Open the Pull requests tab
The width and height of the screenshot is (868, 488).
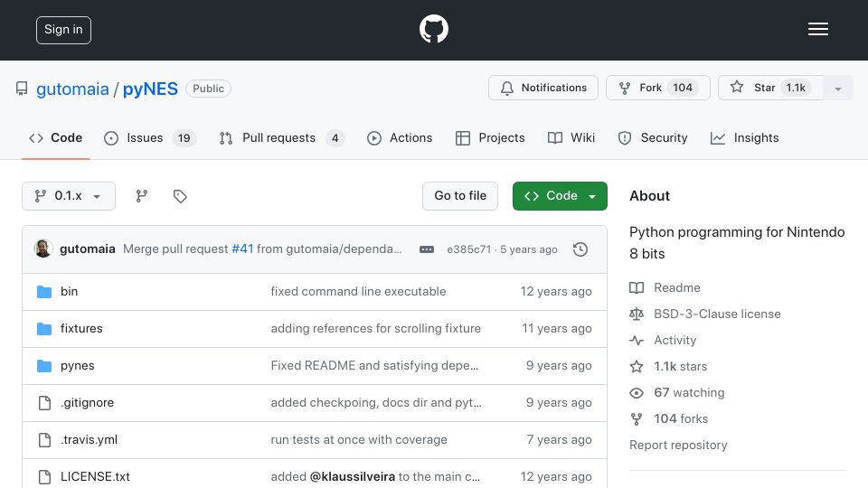tap(281, 137)
